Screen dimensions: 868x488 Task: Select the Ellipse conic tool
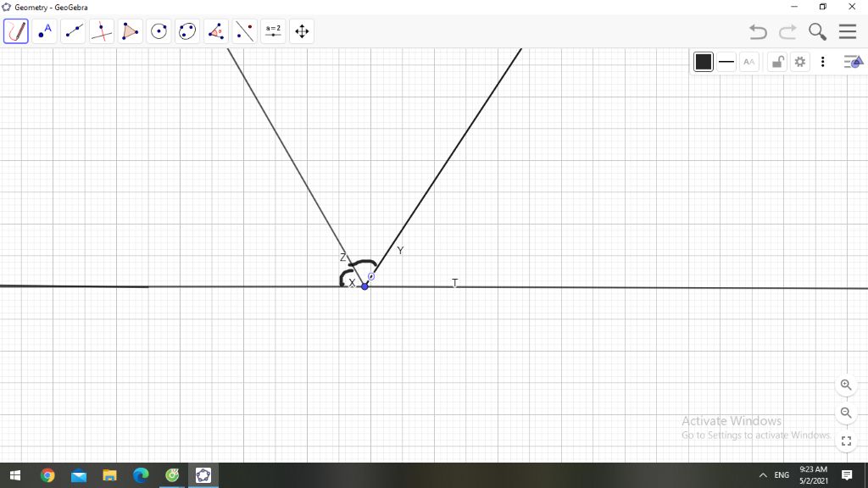[x=187, y=31]
